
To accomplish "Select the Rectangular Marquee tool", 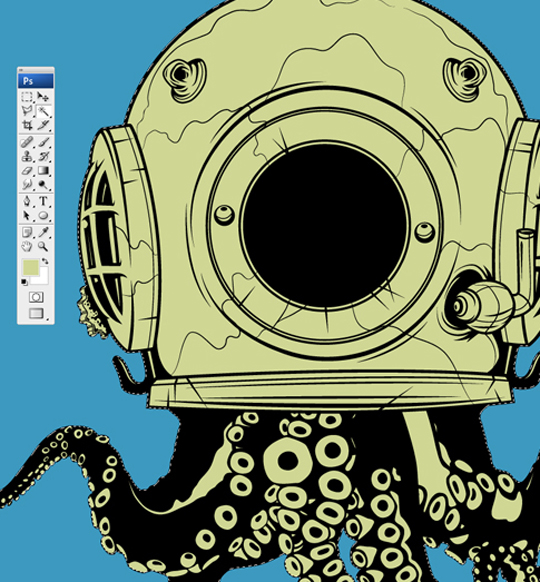I will coord(27,97).
